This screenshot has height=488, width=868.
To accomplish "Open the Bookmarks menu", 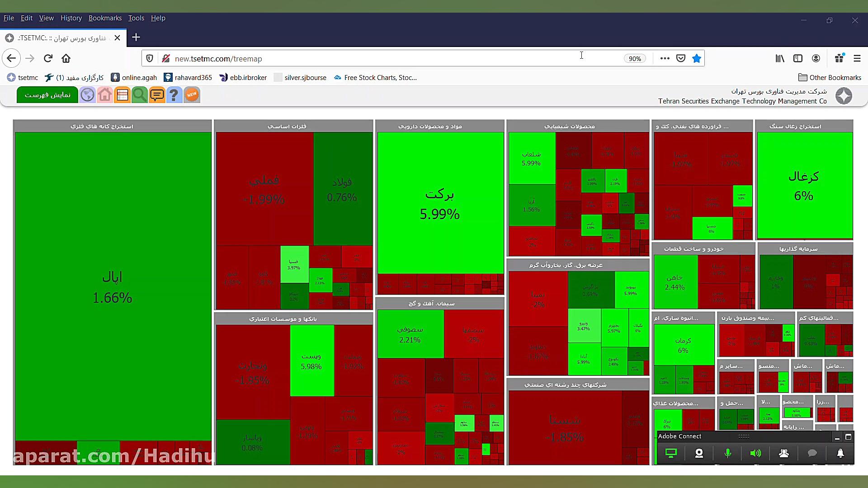I will point(105,18).
